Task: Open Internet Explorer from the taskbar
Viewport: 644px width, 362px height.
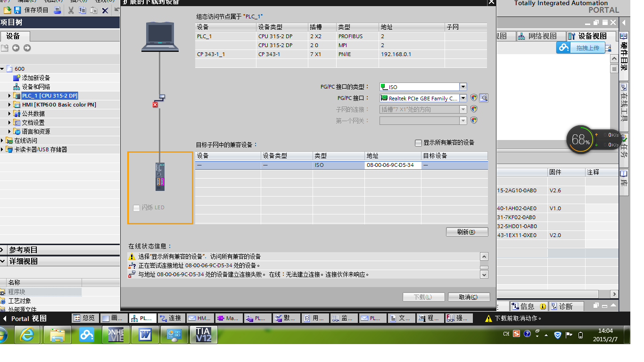Action: [x=28, y=335]
